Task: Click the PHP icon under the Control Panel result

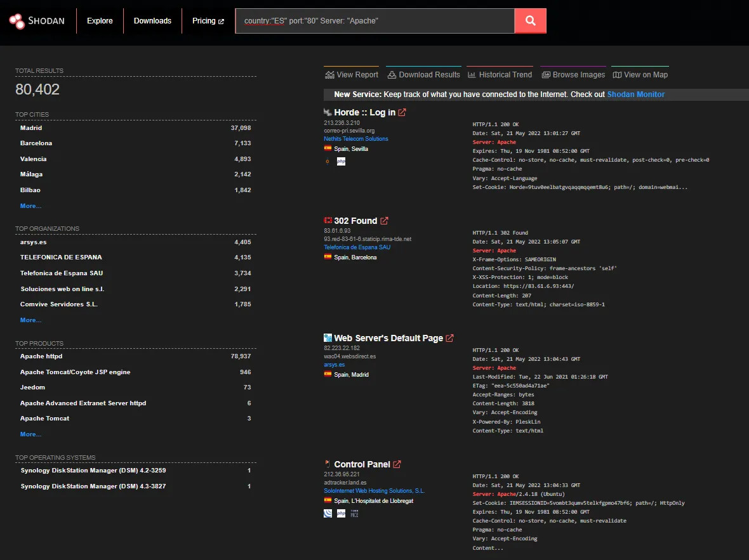Action: coord(341,513)
